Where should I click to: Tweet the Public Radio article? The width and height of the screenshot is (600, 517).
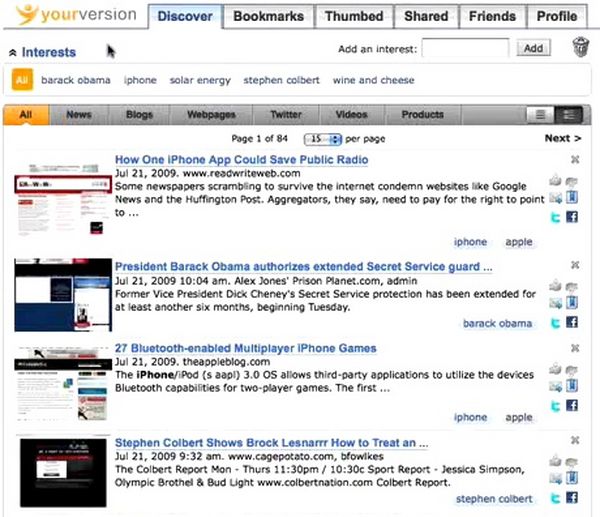(555, 217)
